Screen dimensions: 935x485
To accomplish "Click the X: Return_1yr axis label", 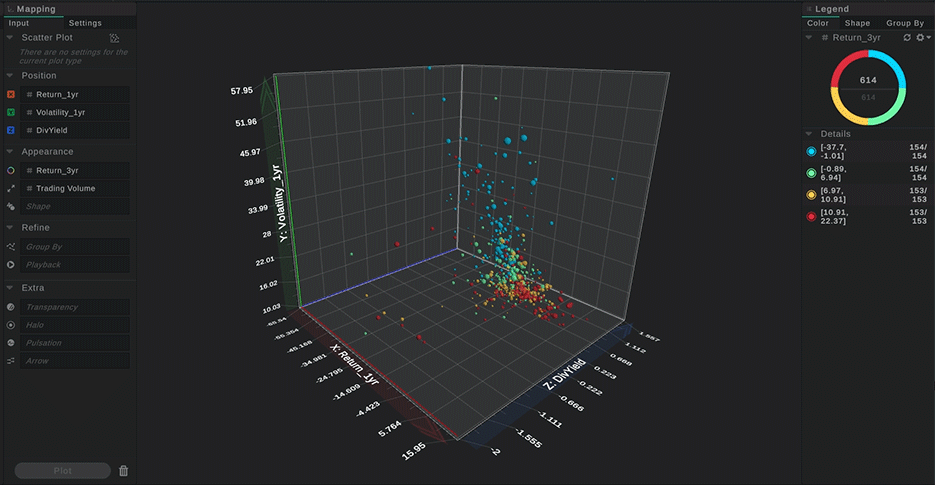I will click(355, 364).
